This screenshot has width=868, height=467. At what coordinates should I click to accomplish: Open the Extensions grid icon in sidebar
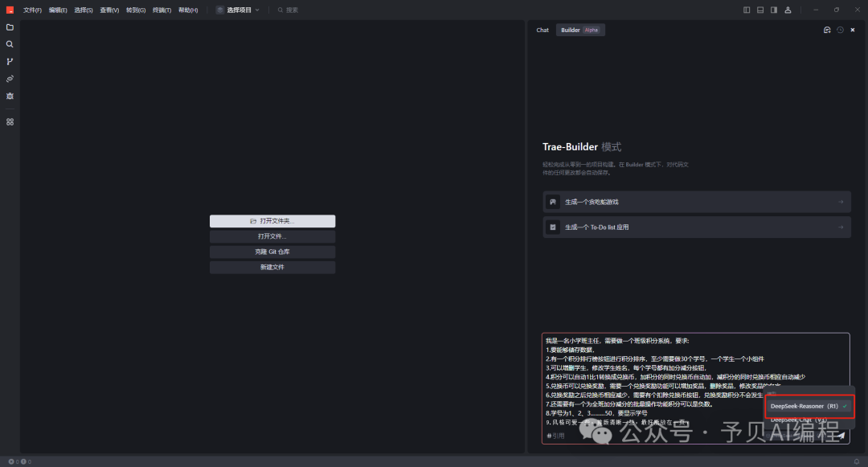tap(10, 121)
